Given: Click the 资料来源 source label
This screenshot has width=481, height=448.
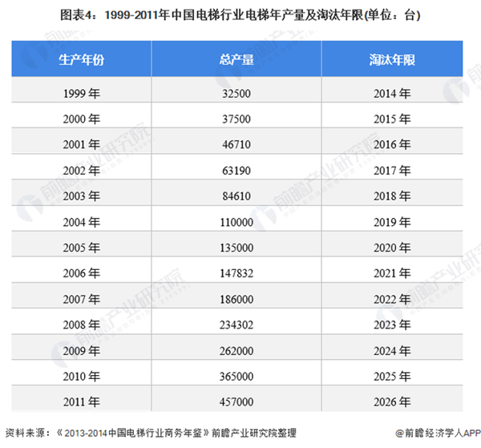Looking at the screenshot, I should pos(26,434).
